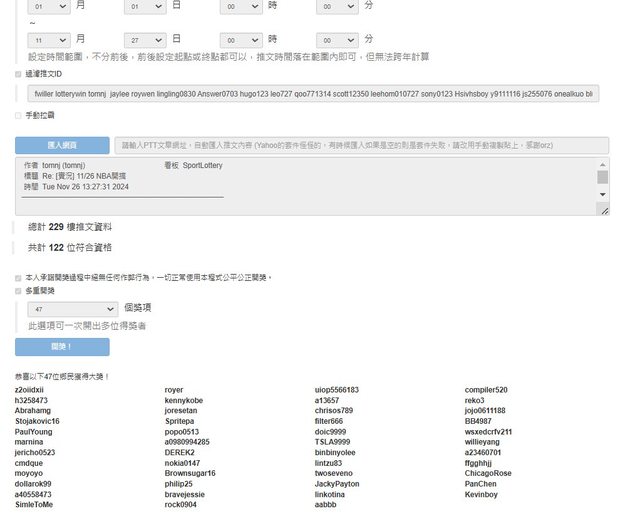Toggle the manual input checkbox above 匯入網頁
Image resolution: width=640 pixels, height=516 pixels.
click(x=18, y=116)
